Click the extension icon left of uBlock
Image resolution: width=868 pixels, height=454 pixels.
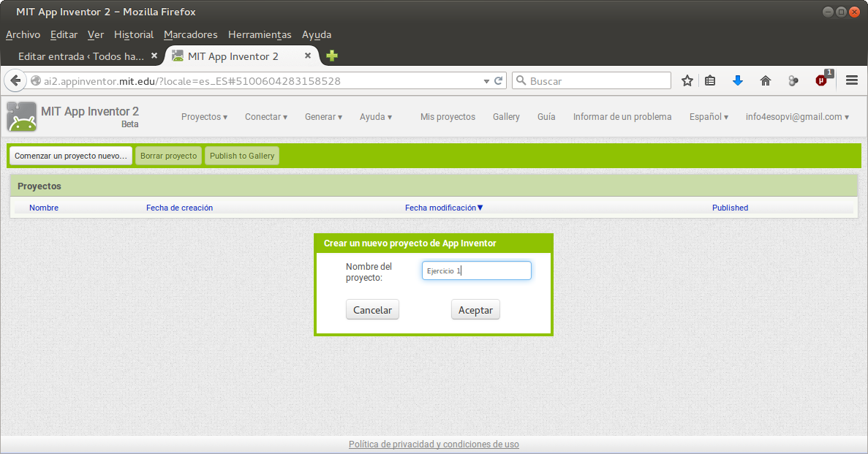pyautogui.click(x=793, y=81)
